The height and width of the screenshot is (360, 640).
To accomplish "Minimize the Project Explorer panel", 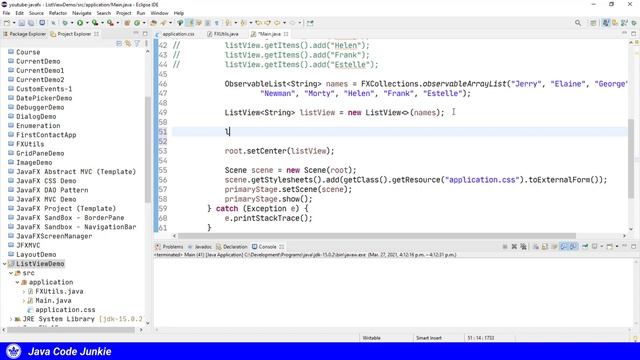I will [x=136, y=34].
